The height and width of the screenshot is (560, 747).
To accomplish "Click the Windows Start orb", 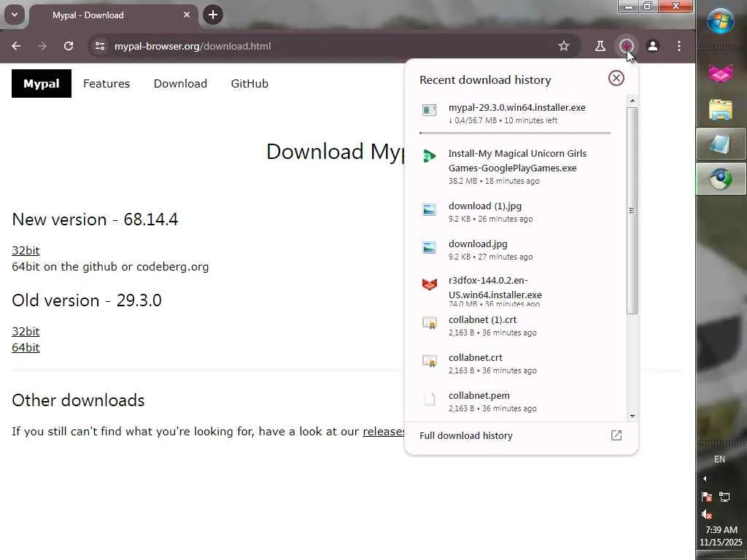I will pyautogui.click(x=720, y=21).
